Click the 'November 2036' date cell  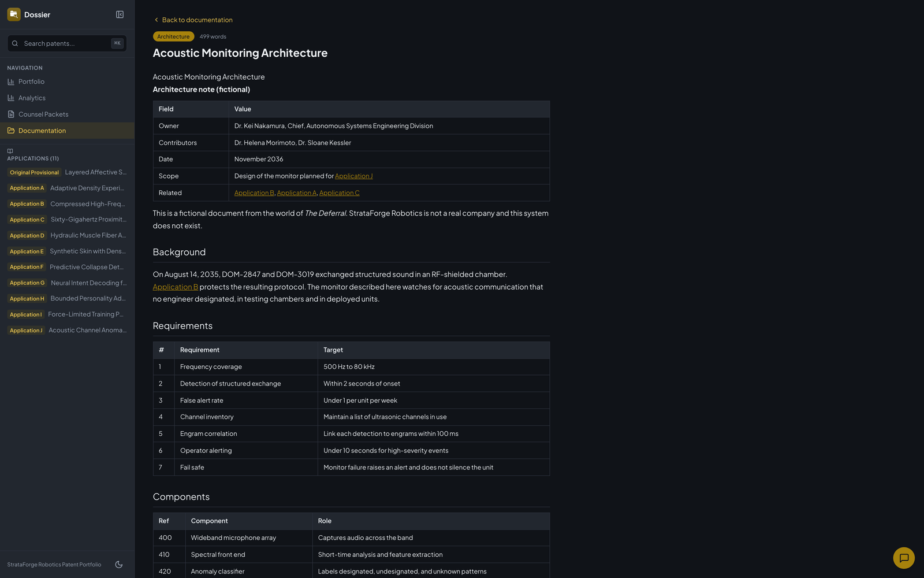pyautogui.click(x=389, y=160)
